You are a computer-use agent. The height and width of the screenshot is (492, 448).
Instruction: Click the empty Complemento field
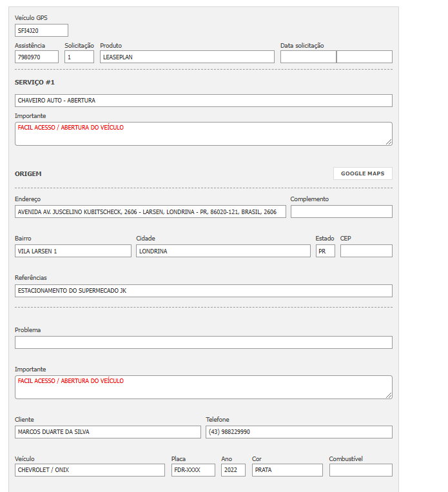pos(341,212)
